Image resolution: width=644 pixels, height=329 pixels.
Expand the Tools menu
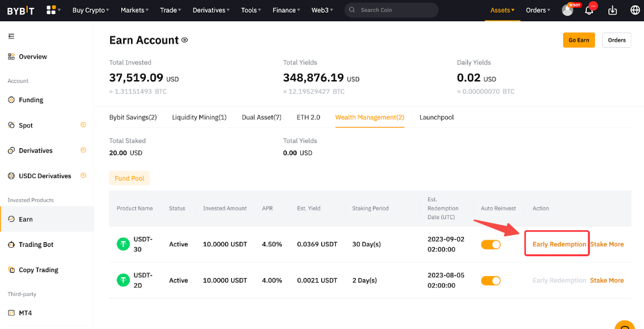pyautogui.click(x=251, y=10)
